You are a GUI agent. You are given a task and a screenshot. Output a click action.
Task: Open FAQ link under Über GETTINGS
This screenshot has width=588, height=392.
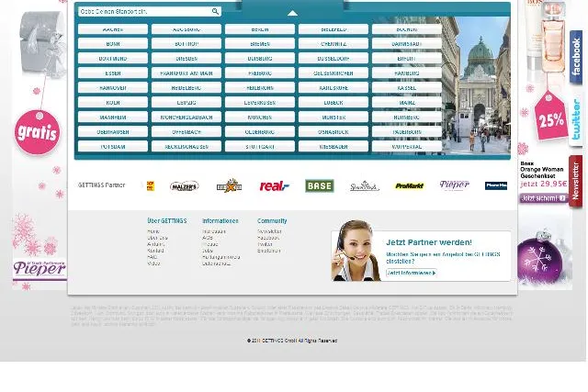(153, 257)
